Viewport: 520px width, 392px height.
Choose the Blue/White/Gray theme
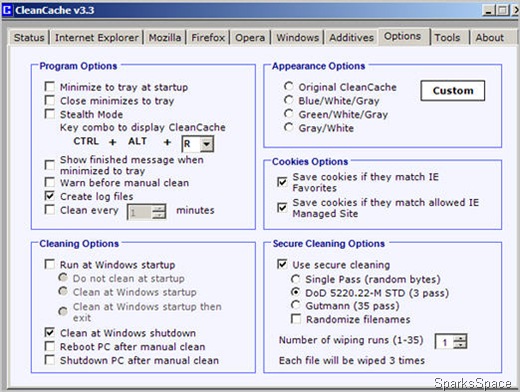[x=288, y=100]
